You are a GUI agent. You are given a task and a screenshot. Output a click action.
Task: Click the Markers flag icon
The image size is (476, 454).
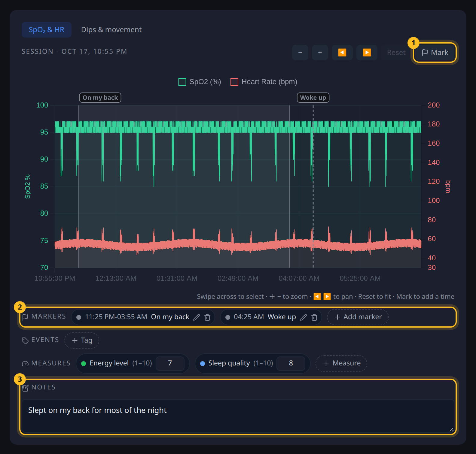point(25,317)
